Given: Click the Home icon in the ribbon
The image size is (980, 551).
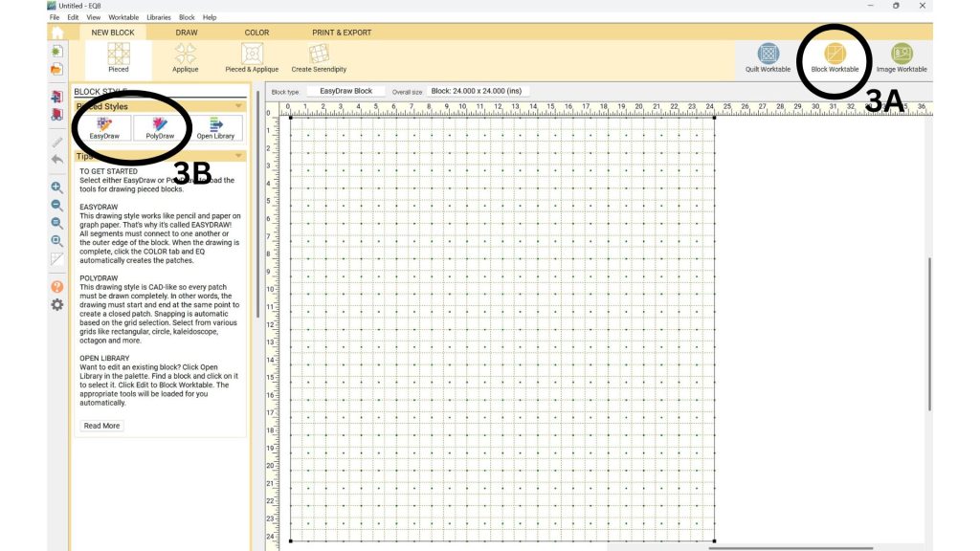Looking at the screenshot, I should [56, 33].
